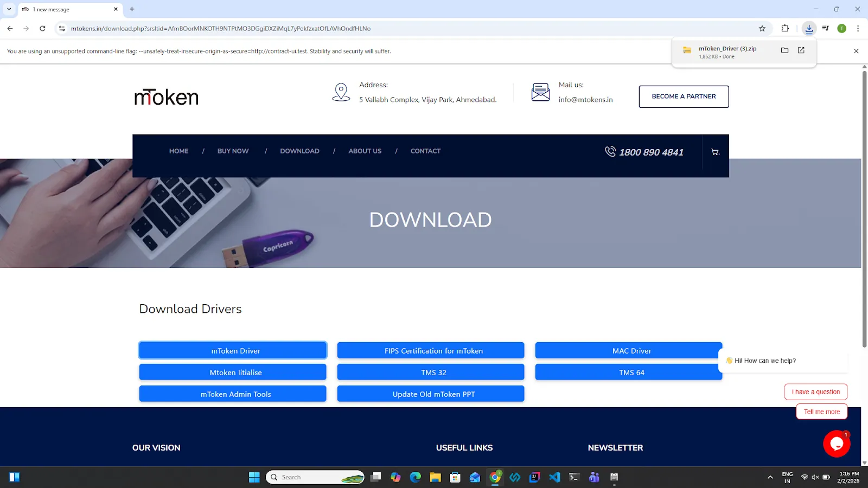Open the Chrome extensions puzzle icon
The image size is (868, 488).
click(785, 28)
